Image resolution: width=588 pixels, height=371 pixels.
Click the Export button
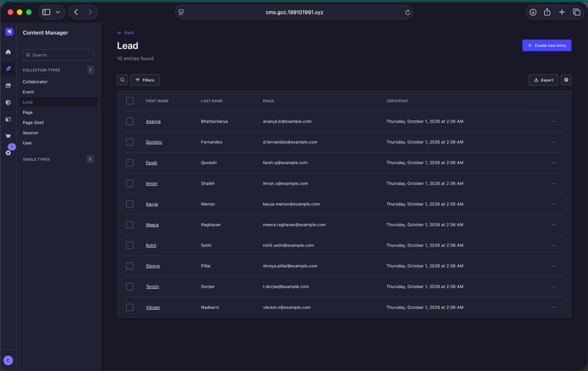click(543, 80)
